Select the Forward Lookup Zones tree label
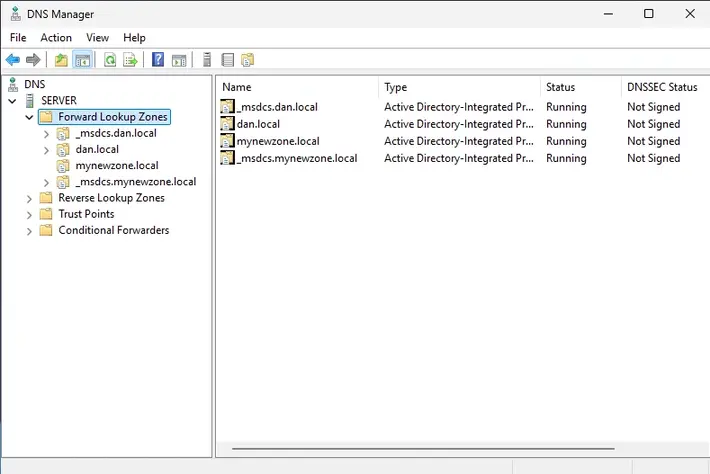 (113, 117)
